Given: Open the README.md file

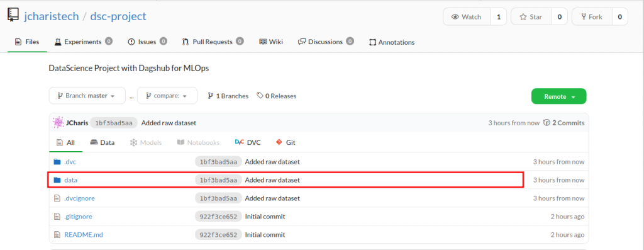Looking at the screenshot, I should coord(84,235).
